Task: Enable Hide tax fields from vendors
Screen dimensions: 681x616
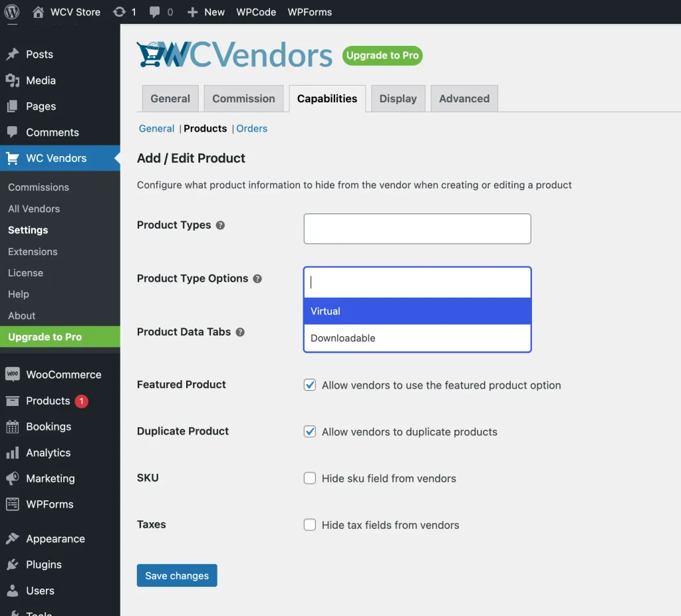Action: click(310, 525)
